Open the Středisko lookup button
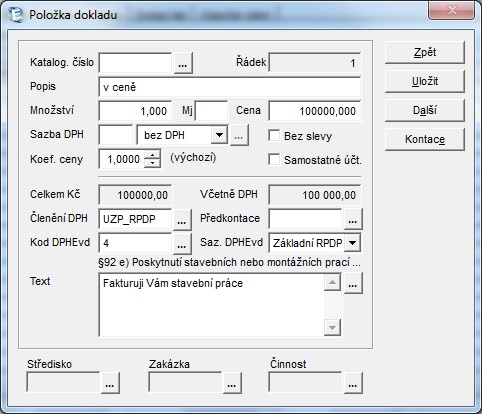 pos(110,383)
